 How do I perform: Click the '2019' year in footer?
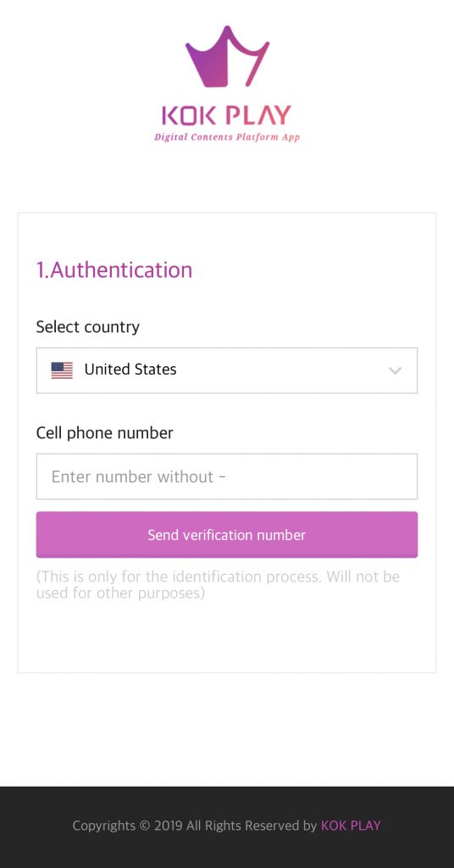[168, 826]
